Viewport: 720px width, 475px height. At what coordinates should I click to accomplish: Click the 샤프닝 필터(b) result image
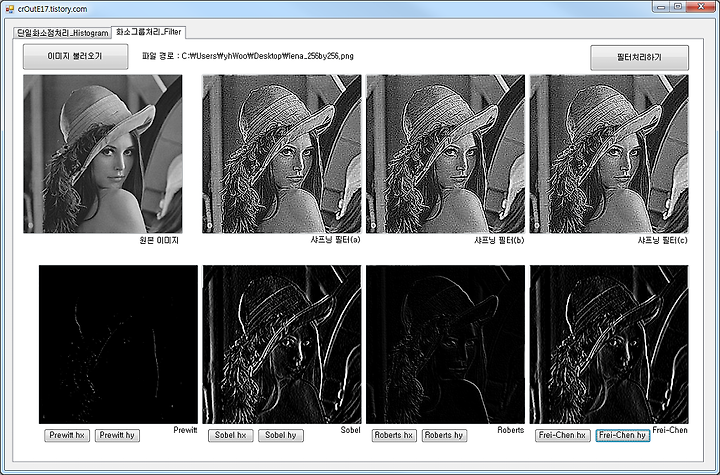click(445, 154)
